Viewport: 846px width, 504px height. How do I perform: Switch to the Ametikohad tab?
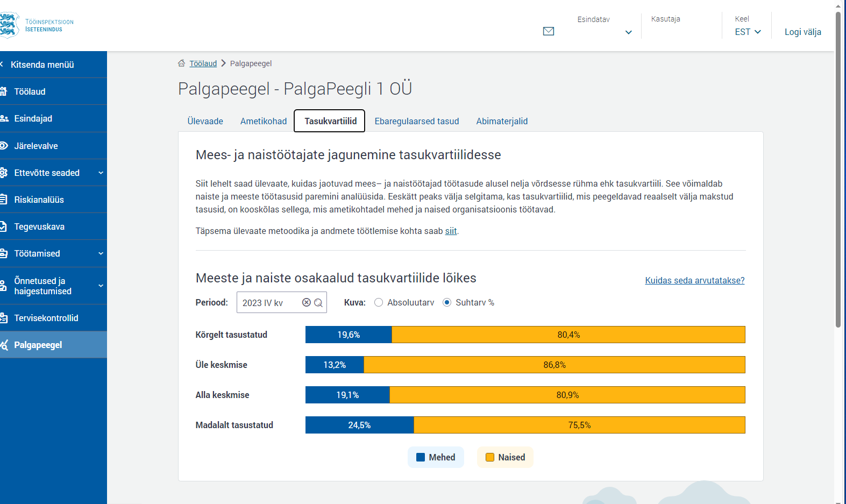click(x=264, y=121)
